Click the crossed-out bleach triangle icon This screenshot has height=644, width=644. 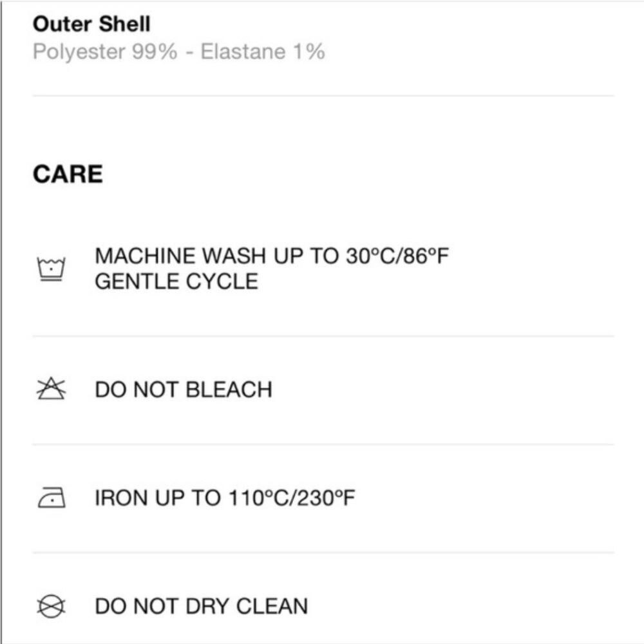coord(52,390)
